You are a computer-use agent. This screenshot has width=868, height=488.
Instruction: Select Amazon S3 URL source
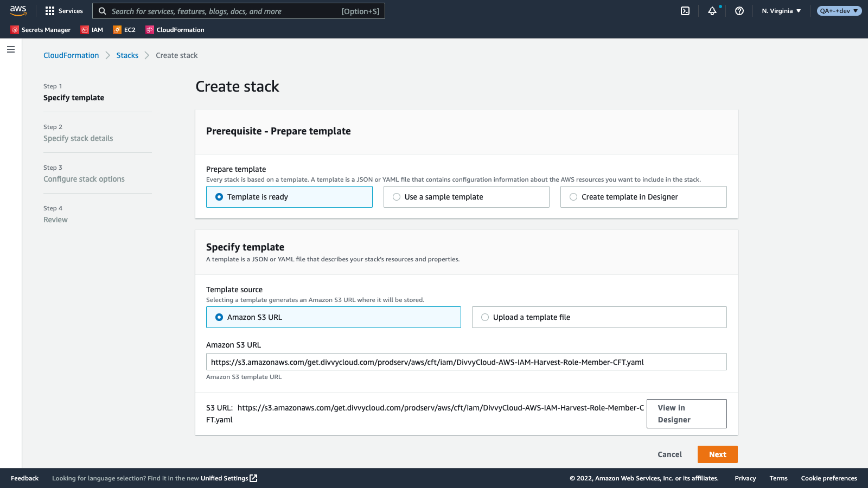[x=334, y=317]
